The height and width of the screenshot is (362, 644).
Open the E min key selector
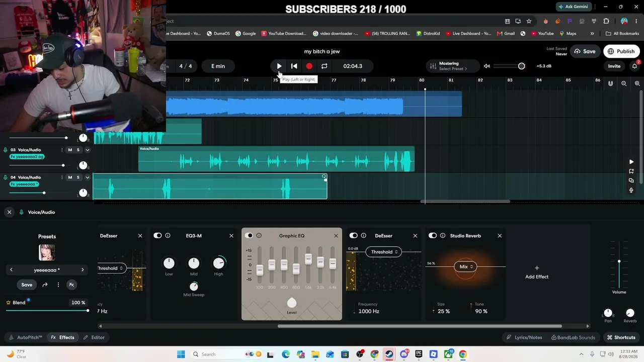(x=218, y=66)
